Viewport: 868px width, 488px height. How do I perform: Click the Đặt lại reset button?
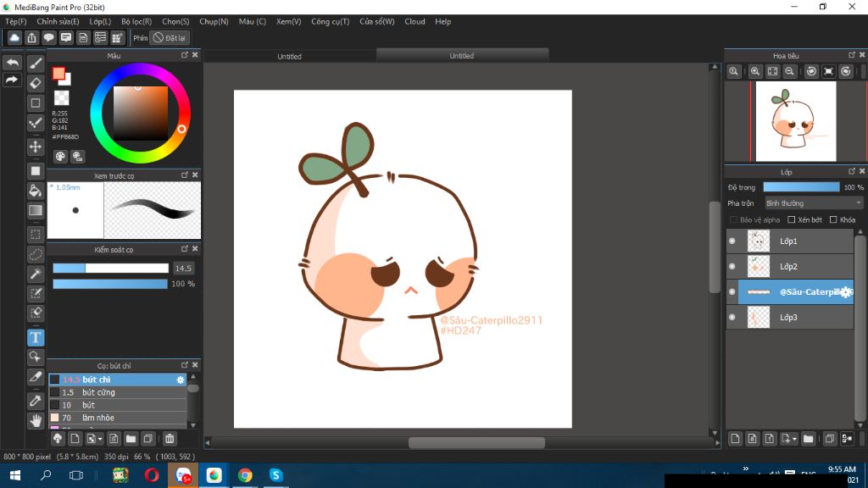[x=170, y=37]
